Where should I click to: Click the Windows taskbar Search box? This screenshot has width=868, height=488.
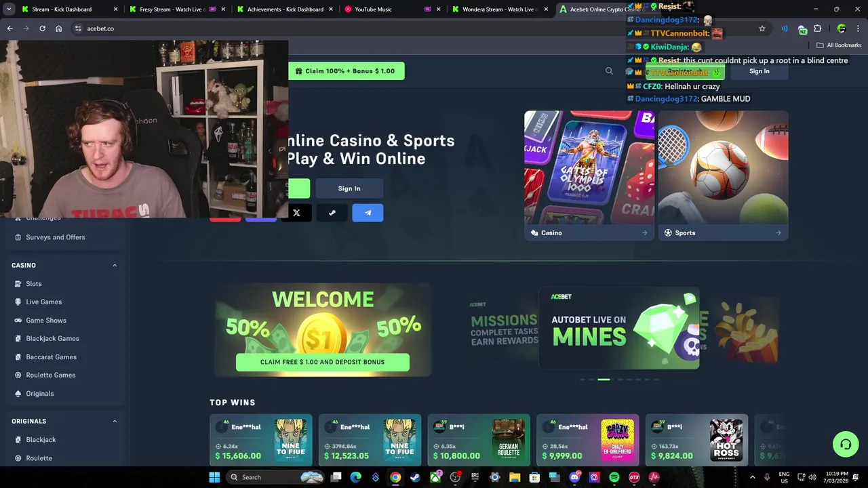click(x=275, y=477)
